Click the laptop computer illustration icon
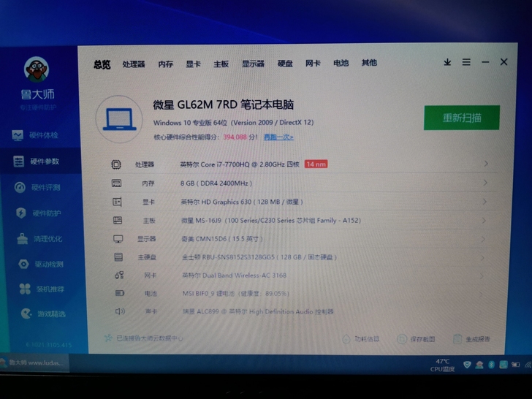The height and width of the screenshot is (399, 532). pyautogui.click(x=119, y=119)
